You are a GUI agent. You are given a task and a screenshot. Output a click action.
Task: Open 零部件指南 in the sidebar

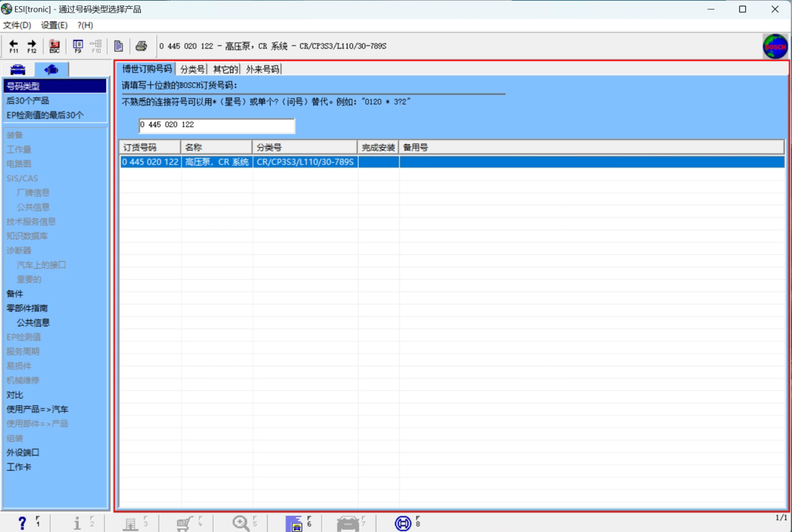(x=27, y=308)
